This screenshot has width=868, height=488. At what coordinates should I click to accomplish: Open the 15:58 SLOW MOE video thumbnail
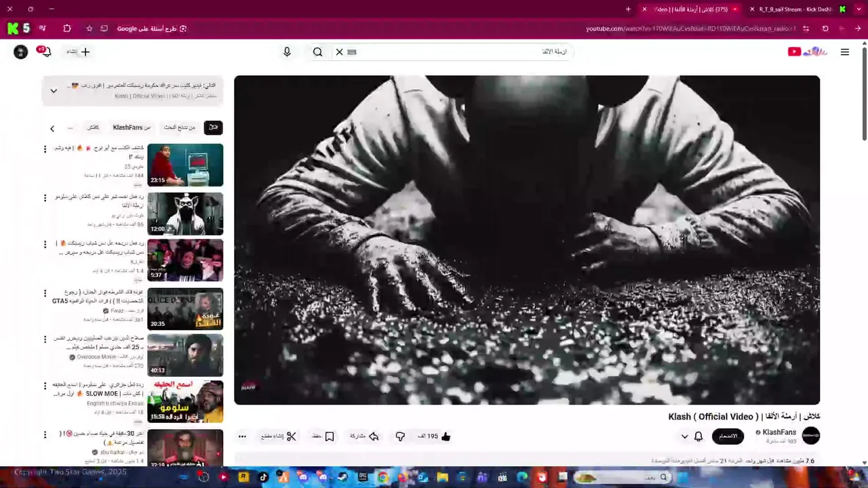[185, 402]
